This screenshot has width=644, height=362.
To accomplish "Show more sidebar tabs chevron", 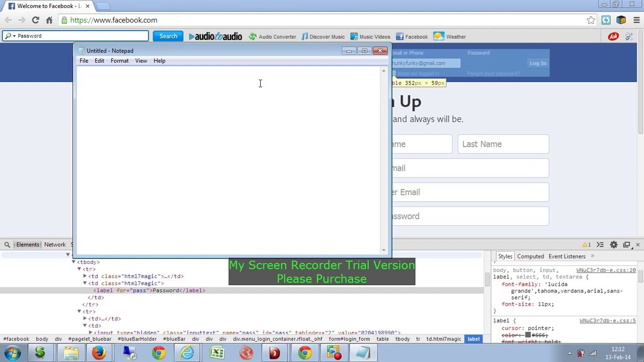I will tap(592, 256).
